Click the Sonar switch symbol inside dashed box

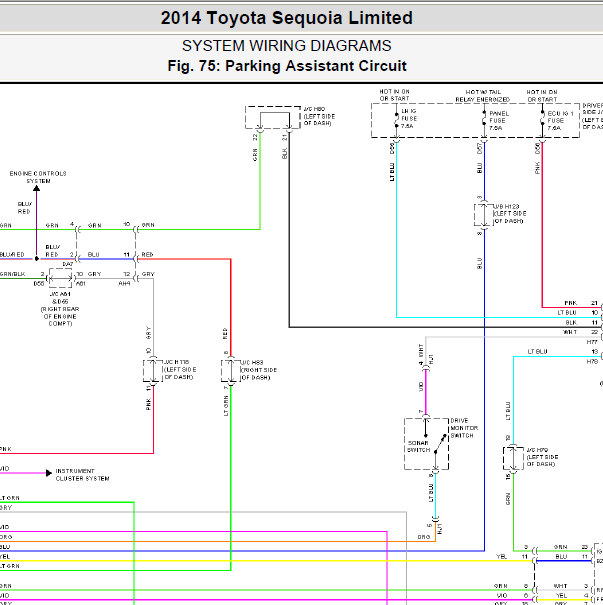click(x=426, y=444)
